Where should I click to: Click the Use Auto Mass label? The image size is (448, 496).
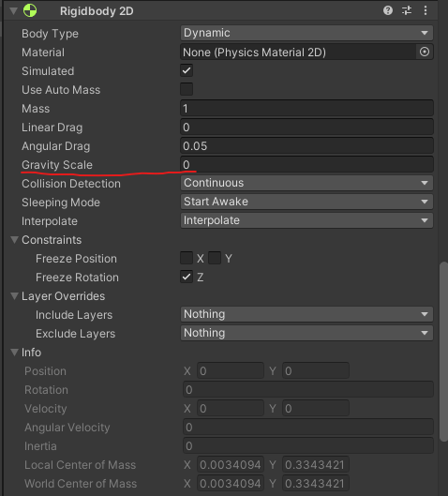pos(61,90)
